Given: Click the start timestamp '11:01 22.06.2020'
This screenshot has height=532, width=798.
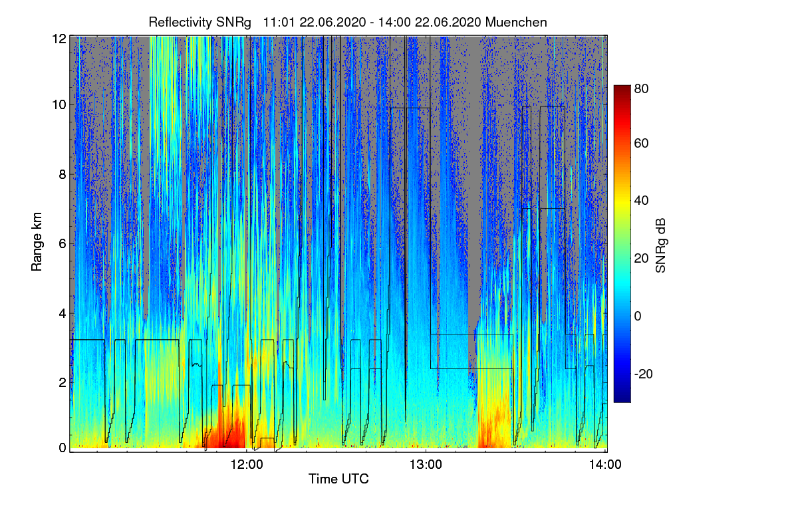Looking at the screenshot, I should tap(314, 22).
